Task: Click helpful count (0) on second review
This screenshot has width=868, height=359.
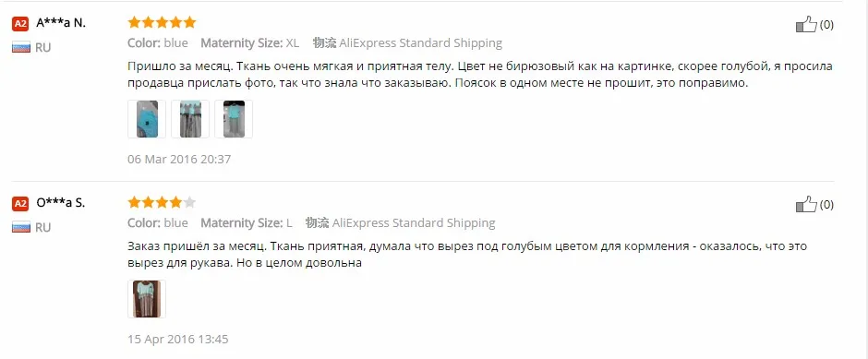Action: (x=826, y=205)
